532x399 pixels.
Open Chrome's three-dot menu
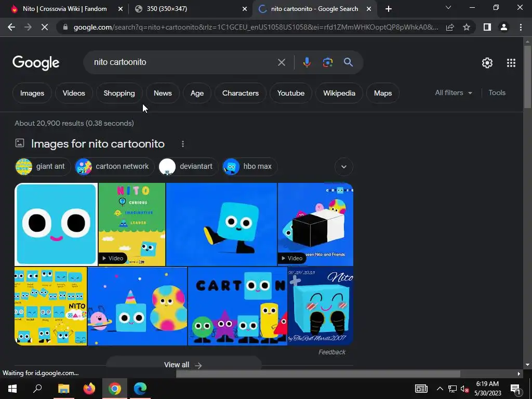521,27
